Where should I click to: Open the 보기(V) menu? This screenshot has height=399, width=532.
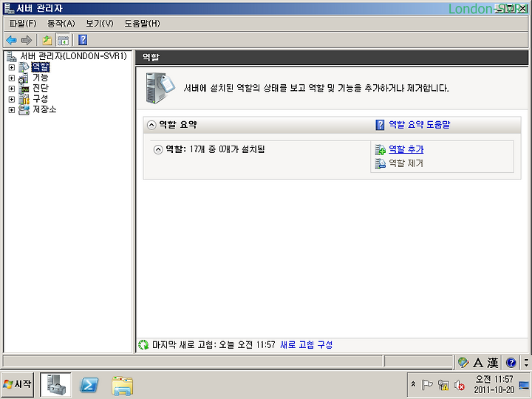pyautogui.click(x=100, y=24)
